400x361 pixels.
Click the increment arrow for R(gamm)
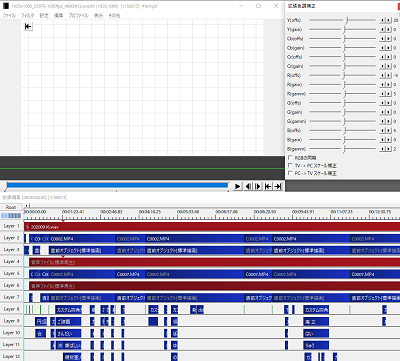388,94
